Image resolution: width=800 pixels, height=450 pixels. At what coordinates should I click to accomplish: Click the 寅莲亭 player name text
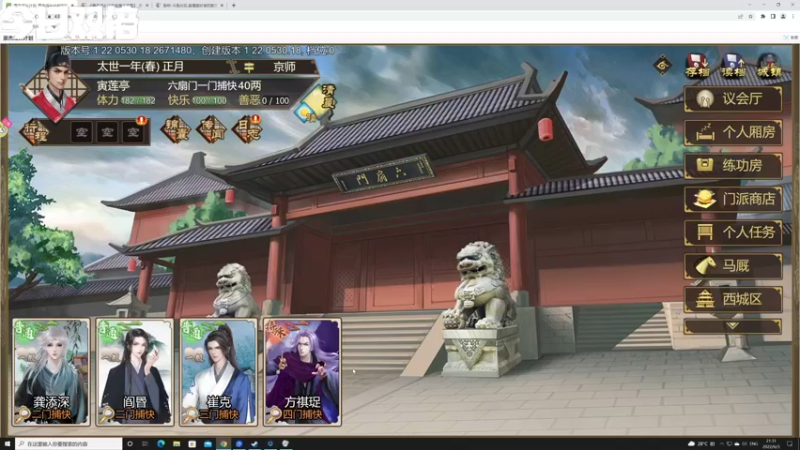[x=113, y=85]
